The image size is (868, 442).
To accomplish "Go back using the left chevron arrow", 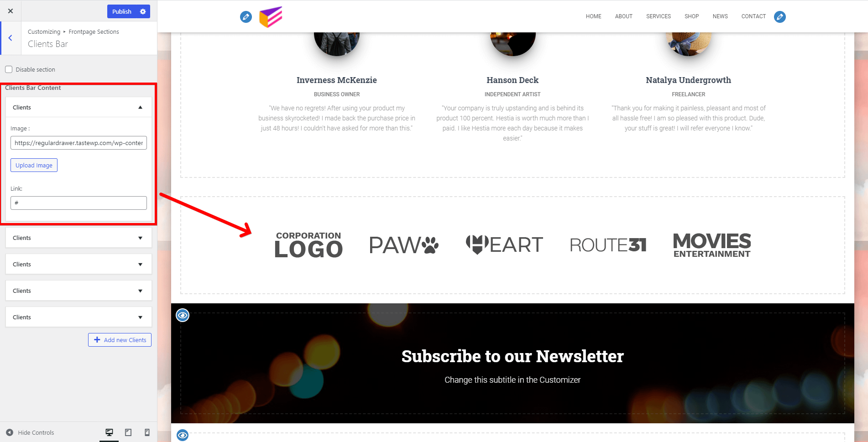I will tap(10, 38).
